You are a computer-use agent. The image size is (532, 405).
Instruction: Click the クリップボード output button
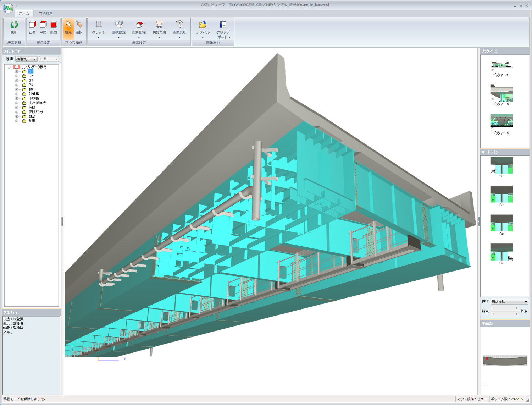click(223, 28)
